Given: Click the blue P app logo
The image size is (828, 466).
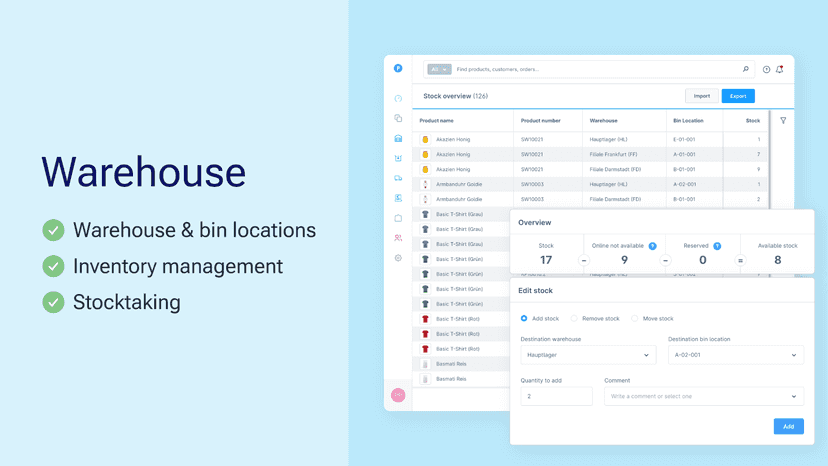Looking at the screenshot, I should pos(398,68).
